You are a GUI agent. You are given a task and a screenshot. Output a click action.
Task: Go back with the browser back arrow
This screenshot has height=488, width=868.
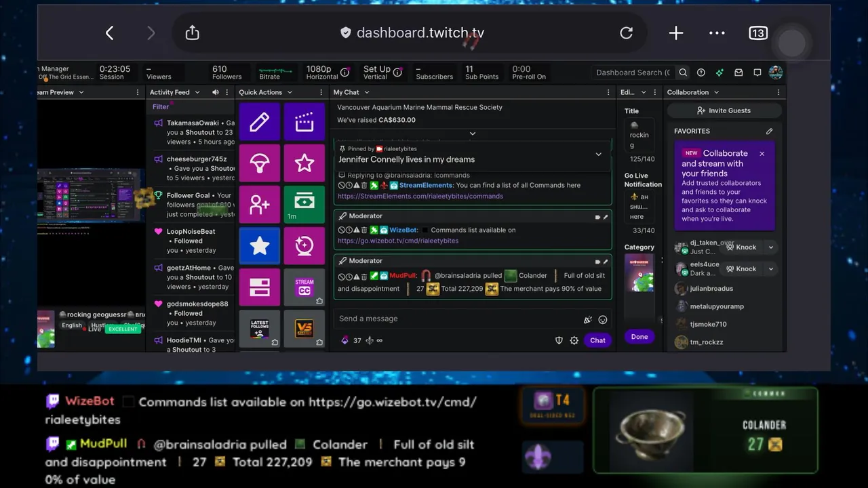click(109, 33)
